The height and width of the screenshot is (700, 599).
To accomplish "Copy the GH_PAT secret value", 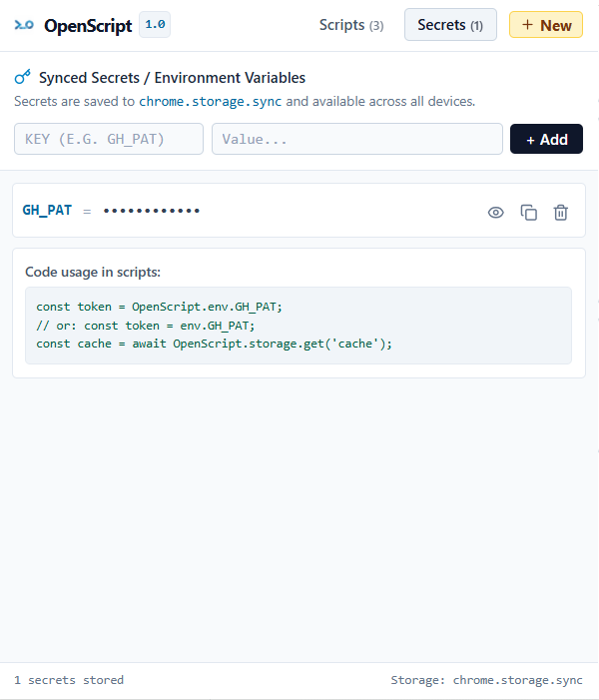I will pyautogui.click(x=529, y=213).
